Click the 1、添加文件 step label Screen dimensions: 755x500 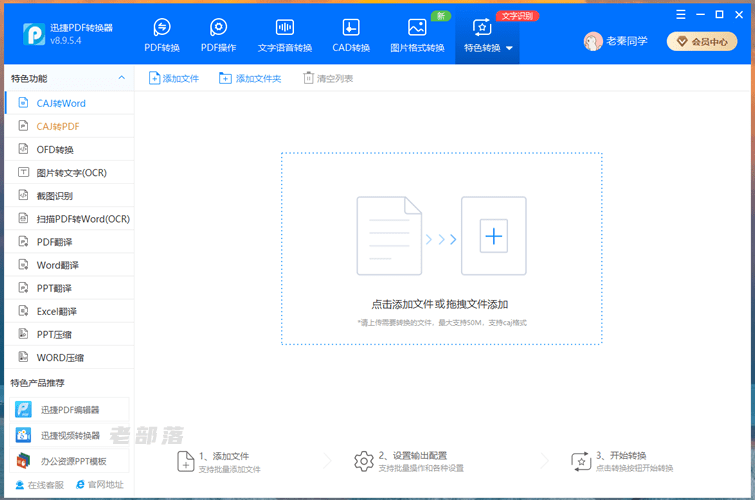point(224,456)
